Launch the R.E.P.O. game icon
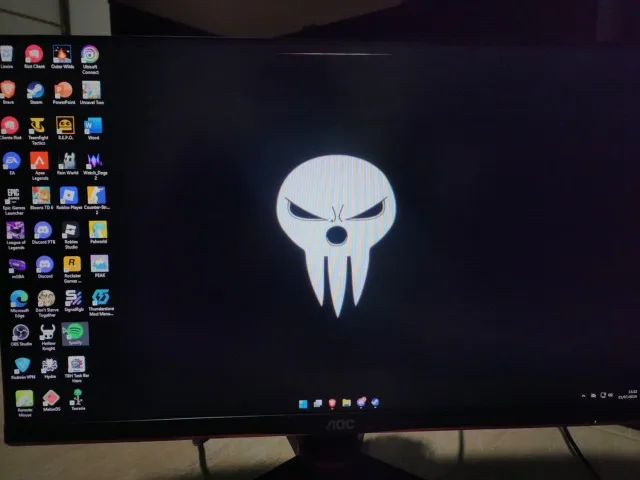This screenshot has width=640, height=480. pos(65,128)
